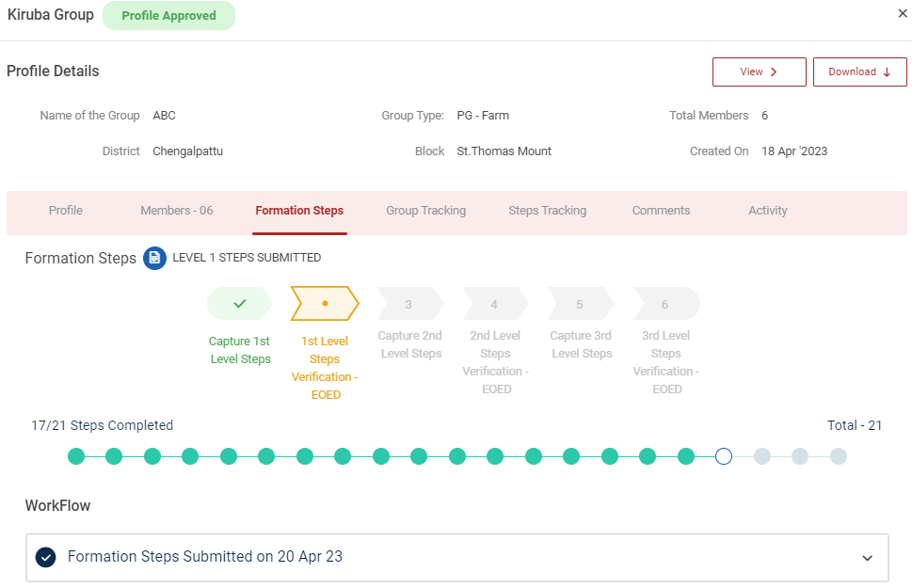
Task: Switch to the Members - 06 tab
Action: [177, 211]
